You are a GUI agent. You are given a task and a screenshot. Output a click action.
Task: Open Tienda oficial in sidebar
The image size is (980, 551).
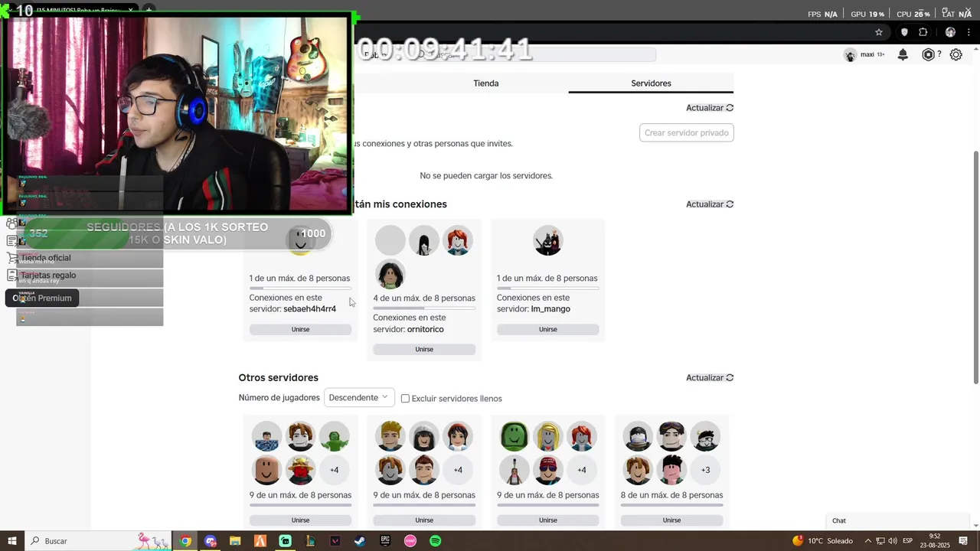pos(46,258)
